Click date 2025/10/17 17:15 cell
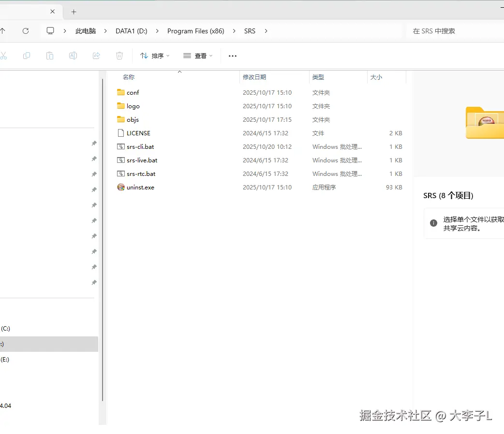 tap(267, 119)
